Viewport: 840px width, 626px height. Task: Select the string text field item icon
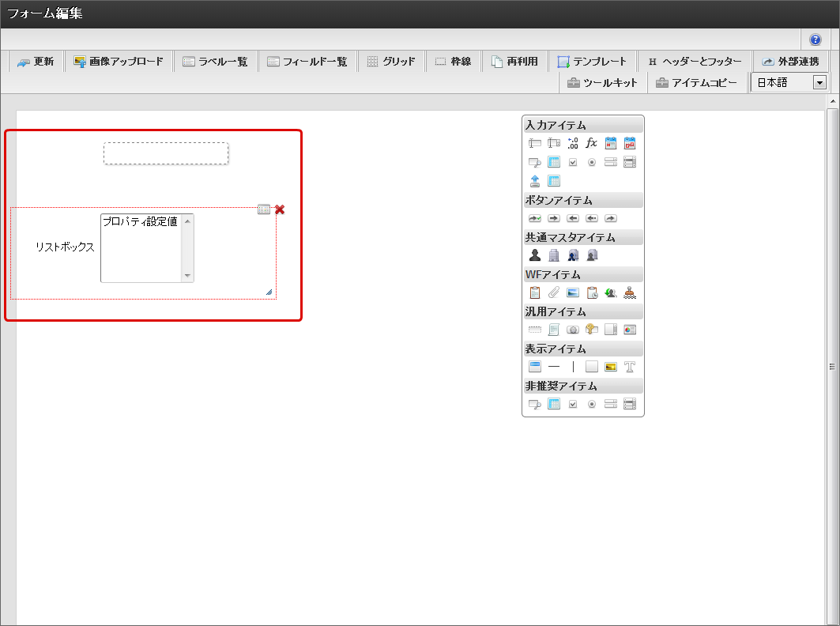[535, 143]
